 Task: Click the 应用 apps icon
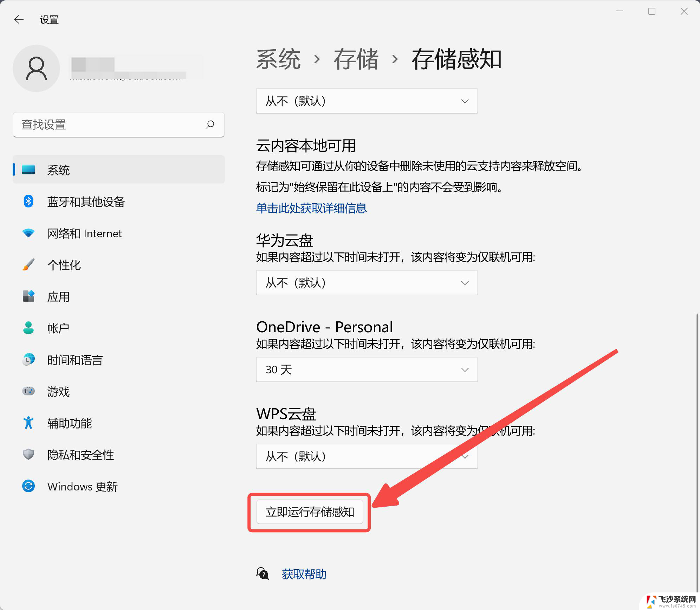pyautogui.click(x=28, y=296)
